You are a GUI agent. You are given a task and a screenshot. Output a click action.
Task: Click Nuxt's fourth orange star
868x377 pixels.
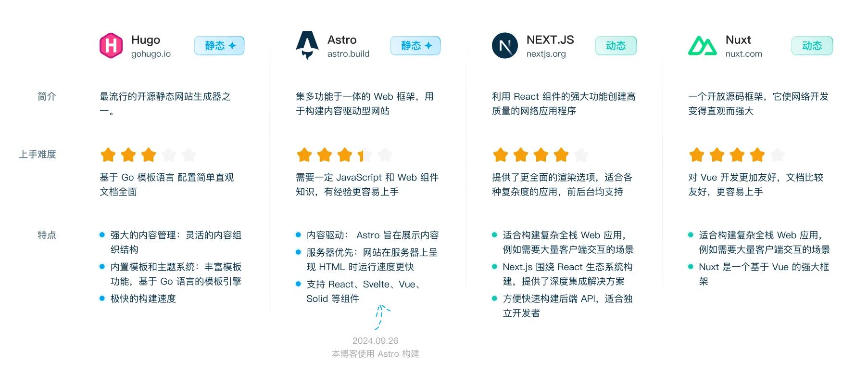[757, 155]
